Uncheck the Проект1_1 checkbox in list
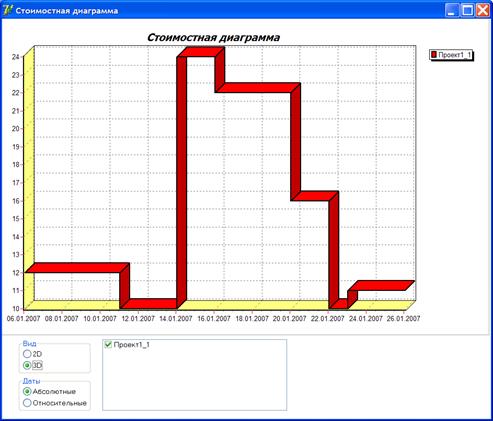493x421 pixels. click(x=108, y=344)
